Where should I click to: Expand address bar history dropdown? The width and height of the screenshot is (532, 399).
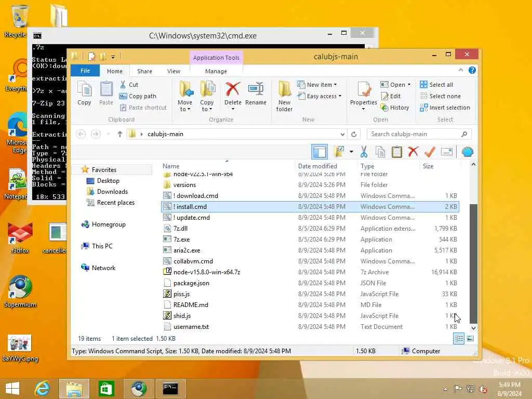click(x=342, y=134)
